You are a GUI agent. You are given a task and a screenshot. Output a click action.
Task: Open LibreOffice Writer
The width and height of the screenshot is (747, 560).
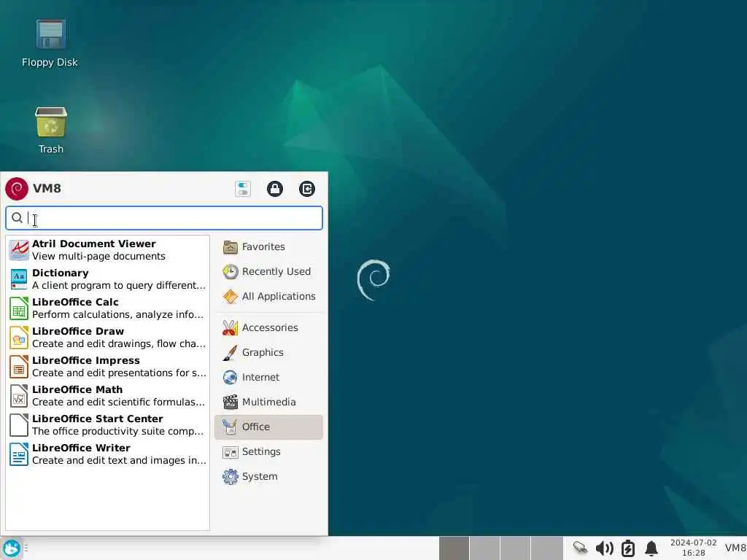(108, 454)
